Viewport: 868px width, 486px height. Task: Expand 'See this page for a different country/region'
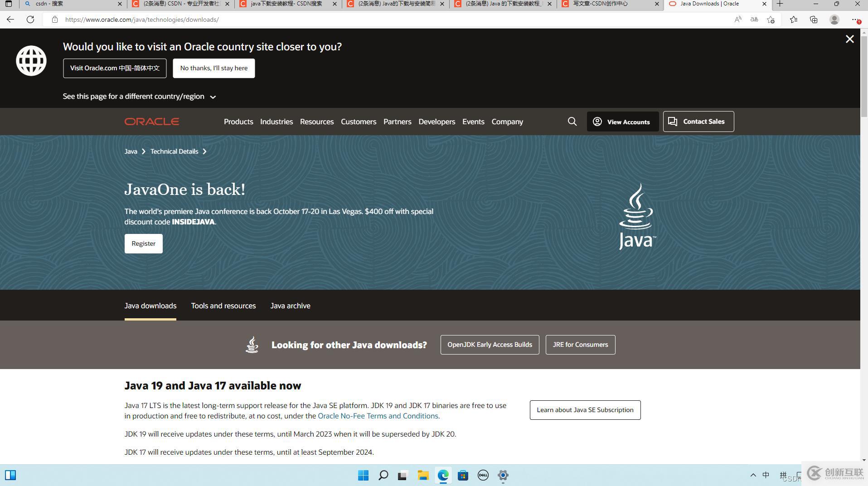(x=139, y=97)
